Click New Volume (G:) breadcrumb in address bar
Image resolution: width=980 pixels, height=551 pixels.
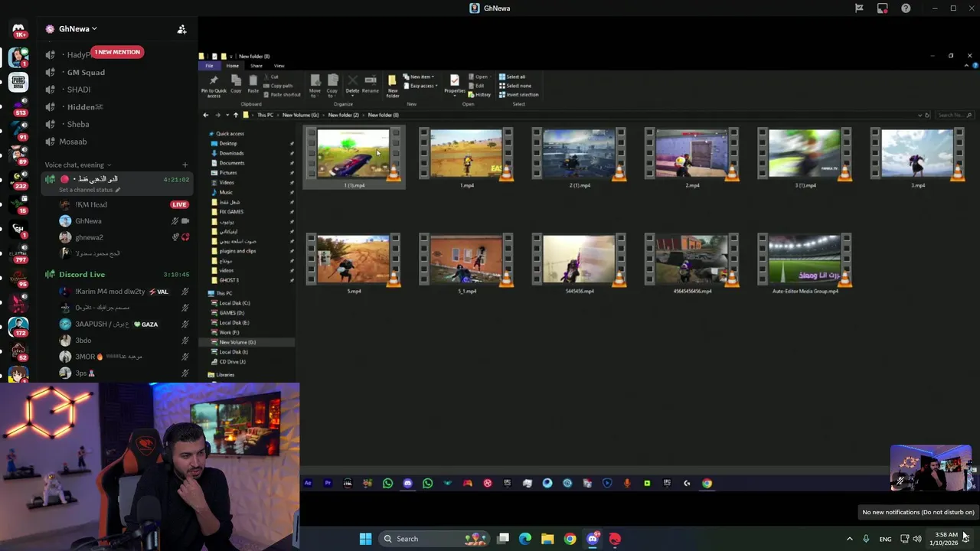[x=300, y=115]
